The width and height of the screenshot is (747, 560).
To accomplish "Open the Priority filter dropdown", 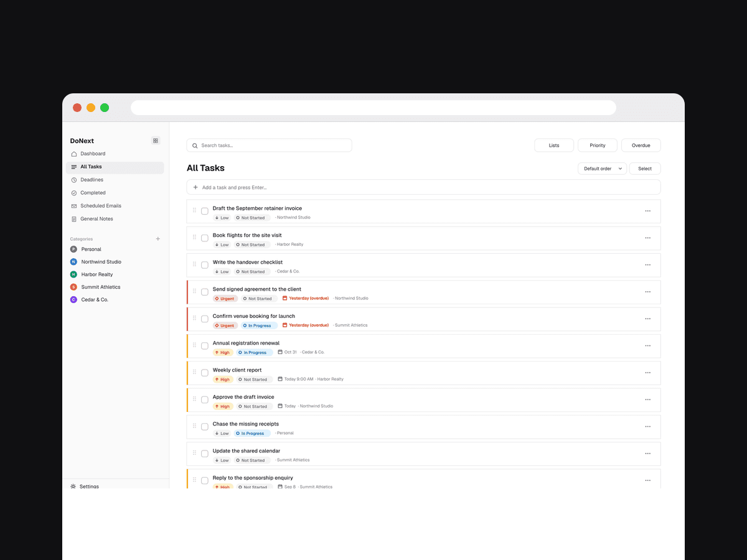I will (x=598, y=146).
